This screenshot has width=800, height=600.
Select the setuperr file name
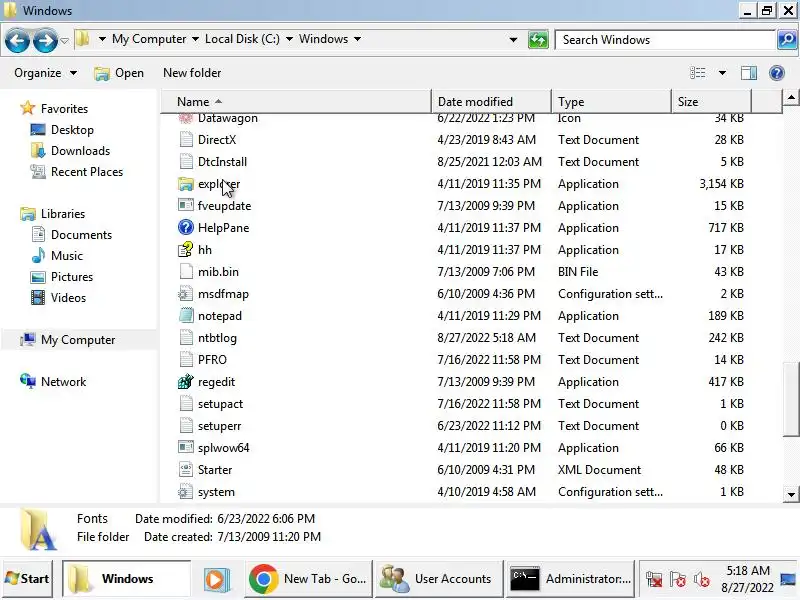pyautogui.click(x=219, y=426)
